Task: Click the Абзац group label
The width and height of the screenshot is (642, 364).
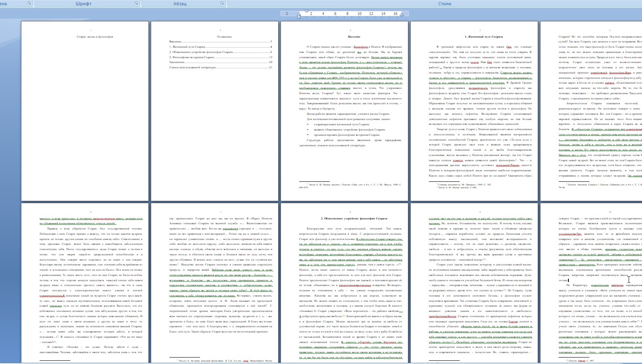Action: pyautogui.click(x=180, y=4)
